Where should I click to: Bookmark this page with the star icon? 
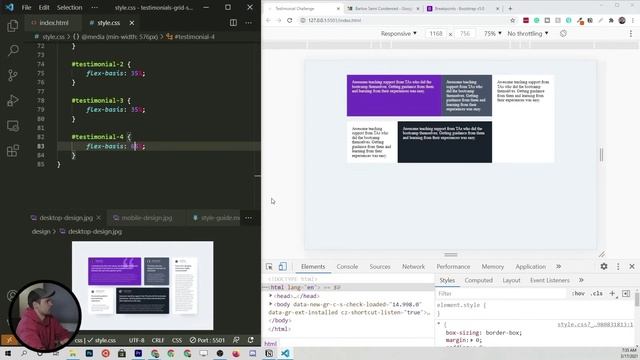(x=512, y=20)
